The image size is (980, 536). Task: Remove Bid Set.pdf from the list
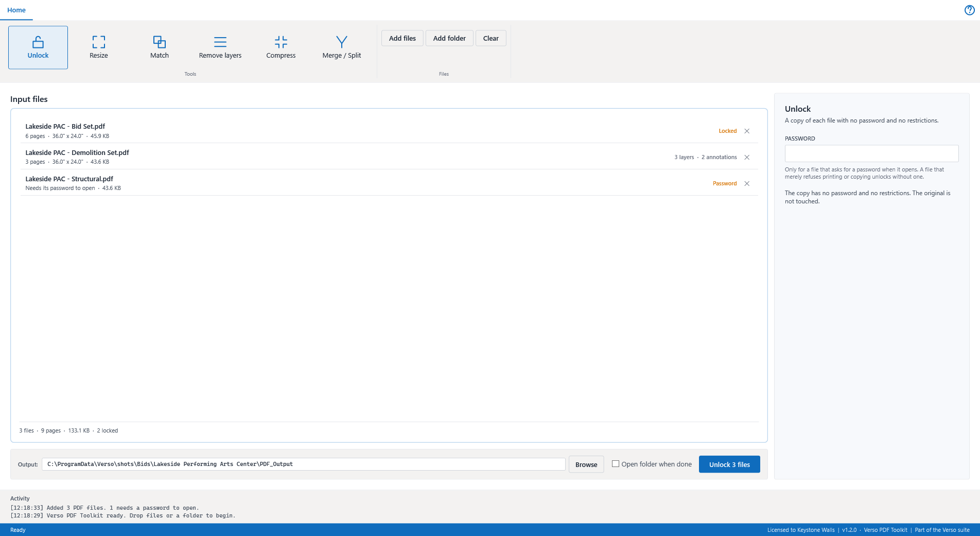coord(747,131)
